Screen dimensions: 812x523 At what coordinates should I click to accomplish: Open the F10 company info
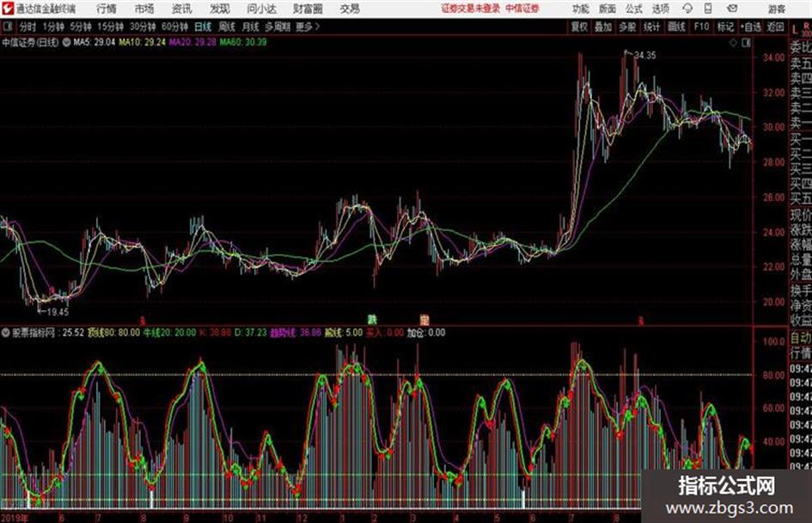pyautogui.click(x=701, y=27)
